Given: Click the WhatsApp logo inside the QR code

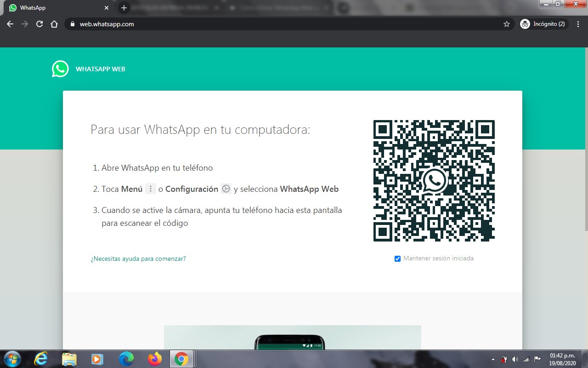Looking at the screenshot, I should coord(434,181).
